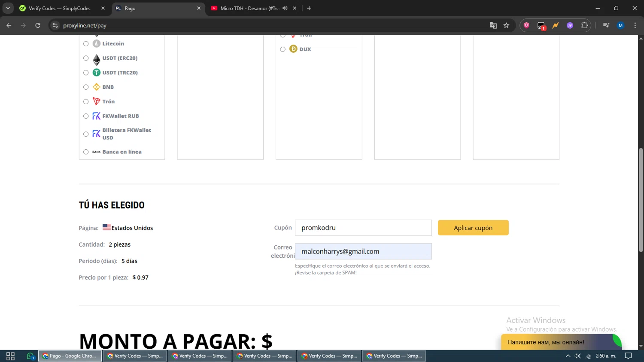Screen dimensions: 644x362
Task: Select Billetera FKWallet USD radio button
Action: pyautogui.click(x=86, y=134)
